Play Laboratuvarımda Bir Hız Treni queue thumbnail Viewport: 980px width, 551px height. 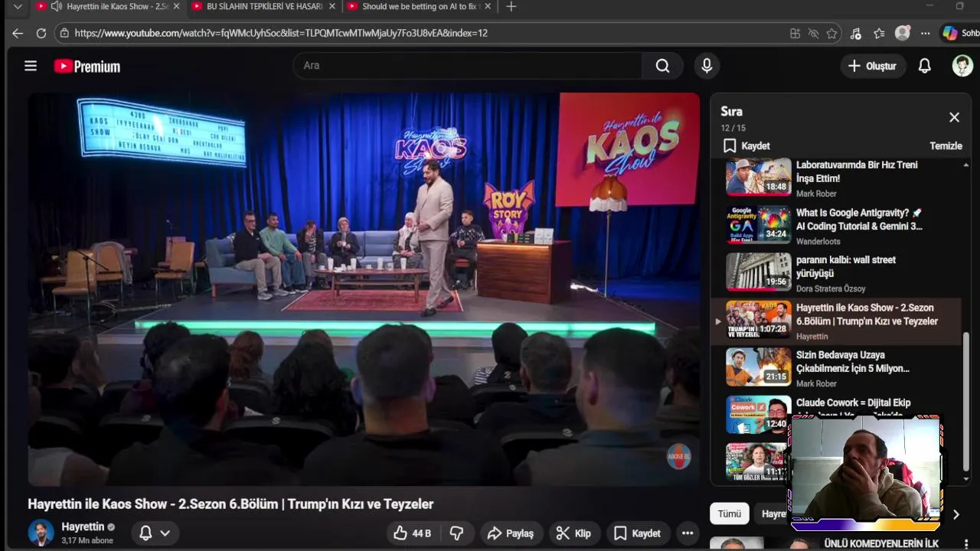tap(758, 177)
